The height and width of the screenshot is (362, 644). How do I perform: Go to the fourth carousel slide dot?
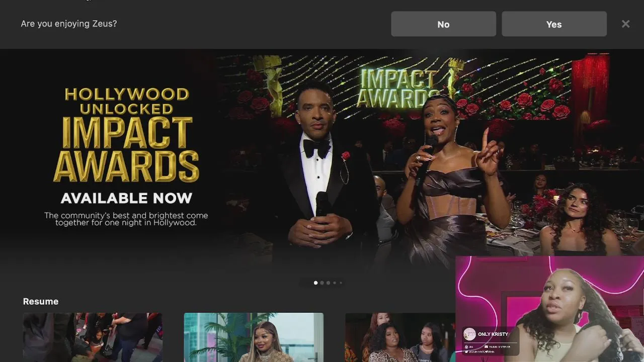(x=335, y=283)
